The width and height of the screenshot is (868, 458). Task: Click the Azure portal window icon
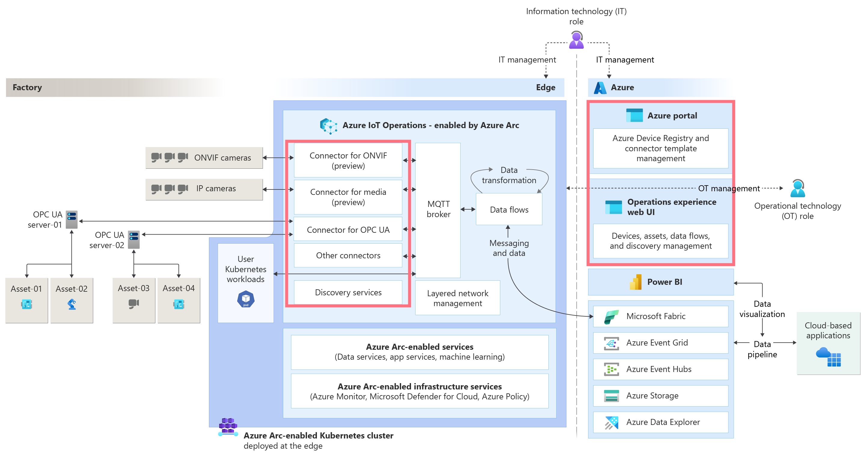[634, 115]
